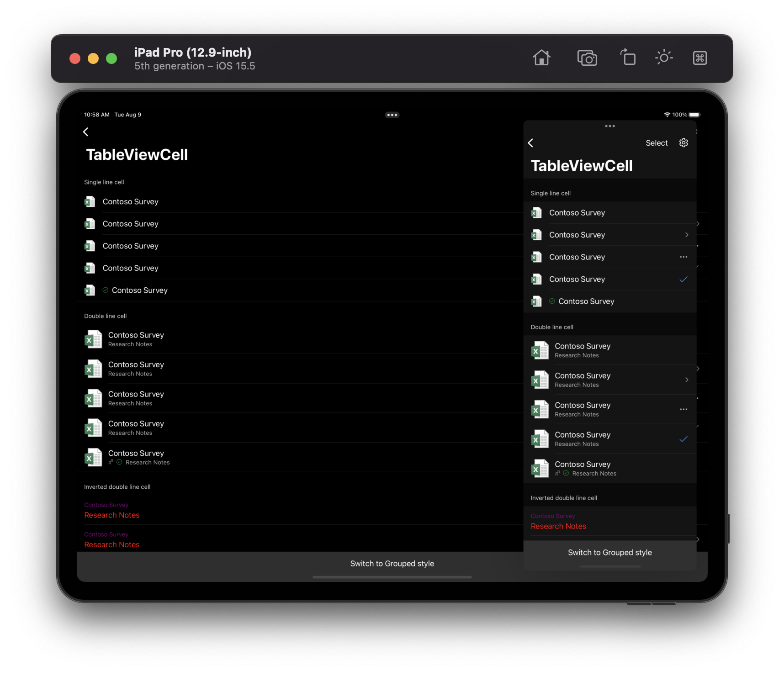
Task: Tap first single-line Contoso Survey in slide-over panel
Action: 610,213
